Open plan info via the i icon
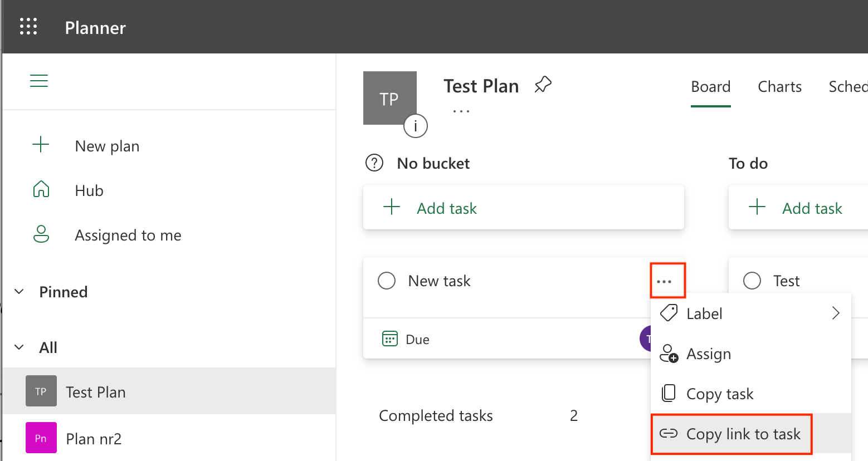This screenshot has width=868, height=461. [416, 126]
